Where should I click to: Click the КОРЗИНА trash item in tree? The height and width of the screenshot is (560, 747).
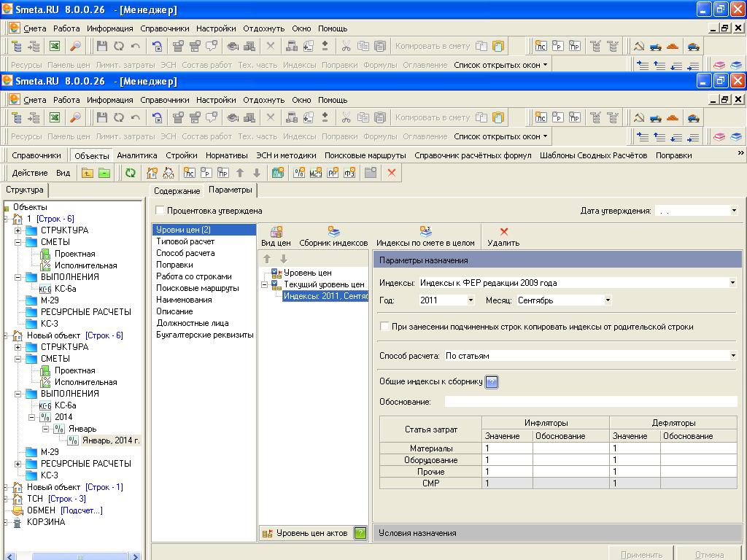(45, 522)
